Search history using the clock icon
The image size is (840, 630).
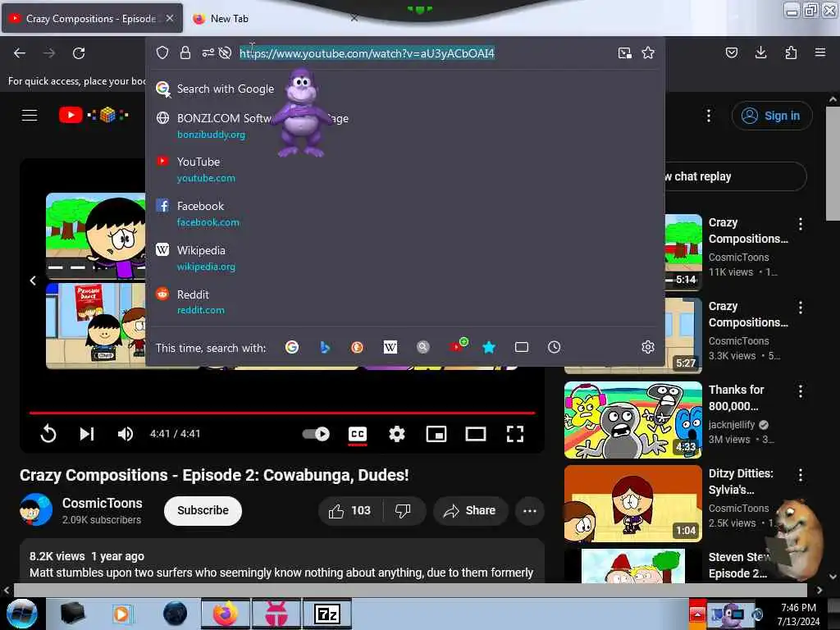pos(554,347)
